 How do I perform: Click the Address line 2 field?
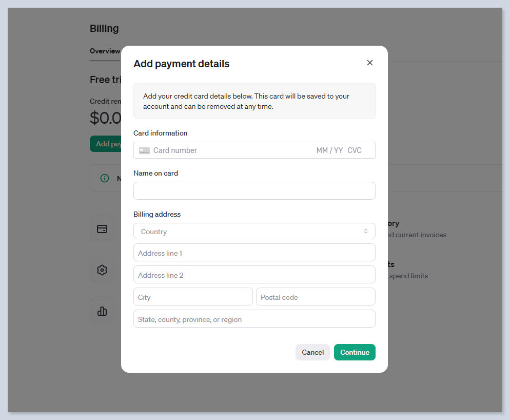[254, 275]
